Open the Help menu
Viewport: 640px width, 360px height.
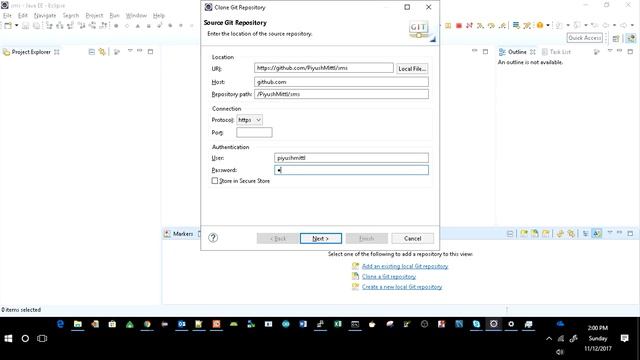[159, 16]
